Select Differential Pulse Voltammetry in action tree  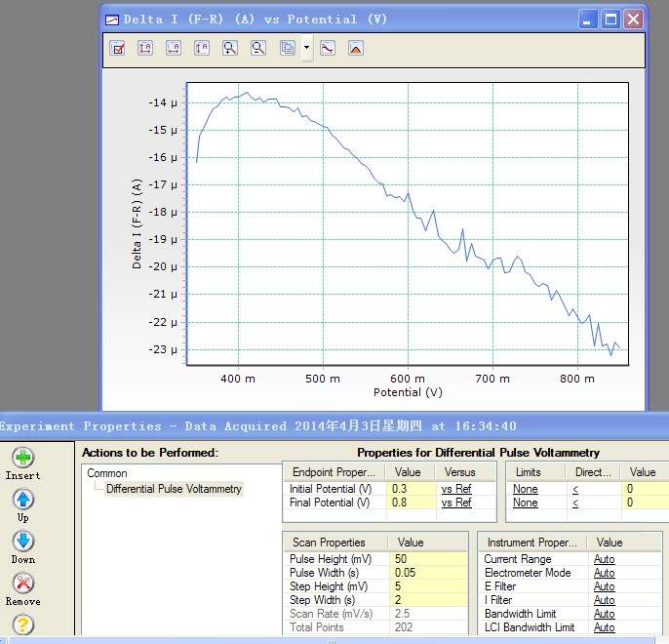click(x=174, y=489)
